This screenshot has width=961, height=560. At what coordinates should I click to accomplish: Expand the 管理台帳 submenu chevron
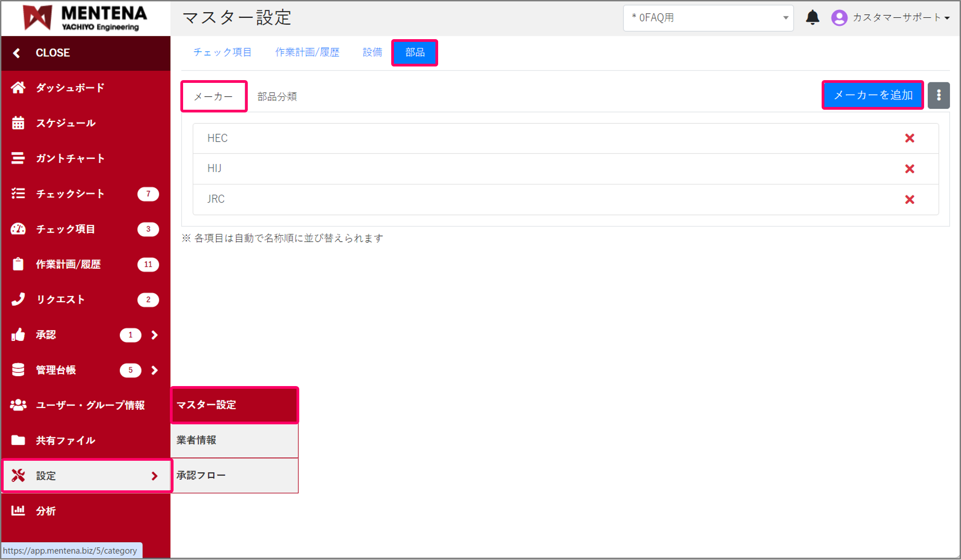pyautogui.click(x=154, y=370)
